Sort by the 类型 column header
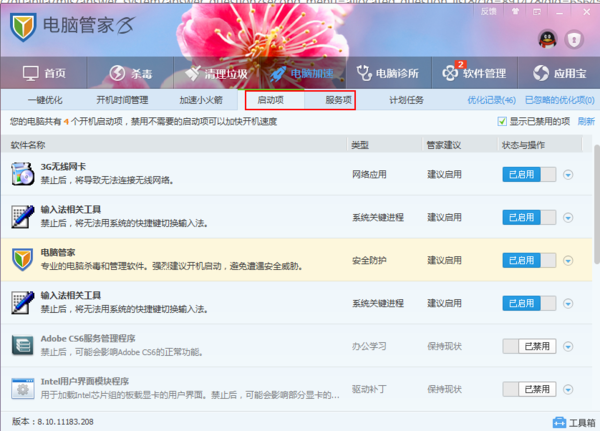The image size is (600, 431). [x=360, y=145]
